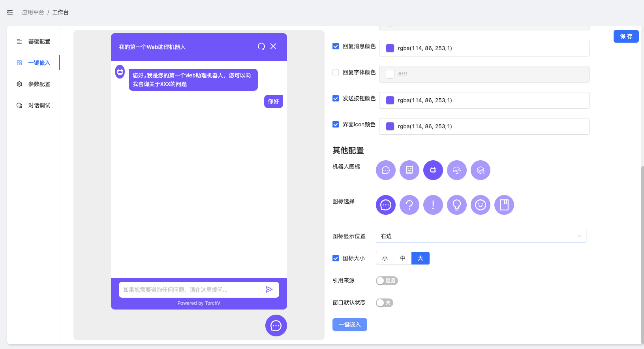This screenshot has height=349, width=644.
Task: Open 参数配置 menu item
Action: coord(34,84)
